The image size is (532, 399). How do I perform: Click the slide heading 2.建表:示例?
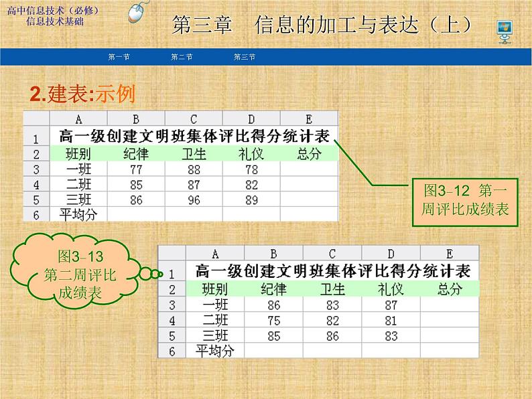(x=82, y=94)
